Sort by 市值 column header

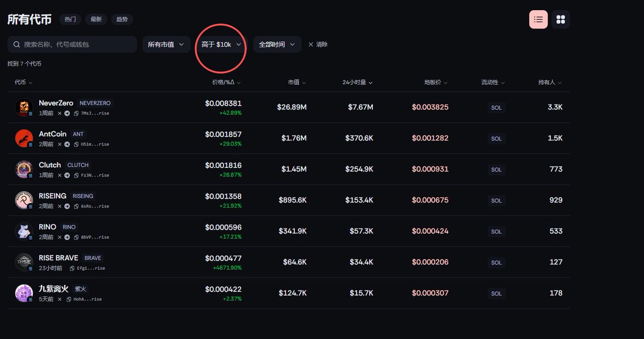click(x=297, y=83)
